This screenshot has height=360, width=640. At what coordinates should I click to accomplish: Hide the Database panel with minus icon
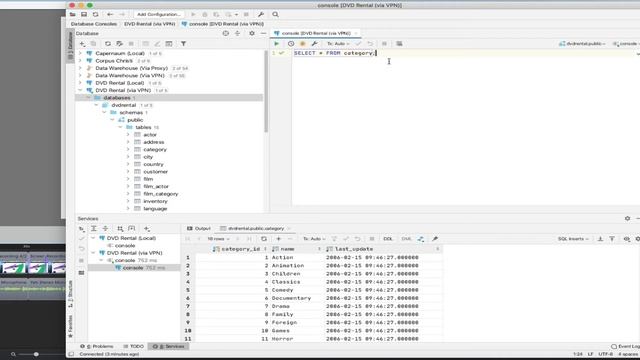[x=263, y=33]
